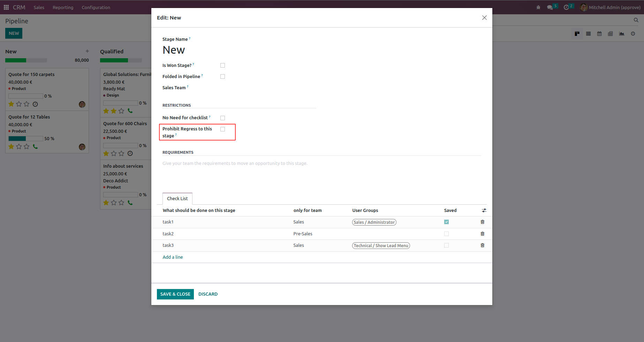Check Prohibit Regress to this stage
Screen dimensions: 644x342
pos(223,129)
